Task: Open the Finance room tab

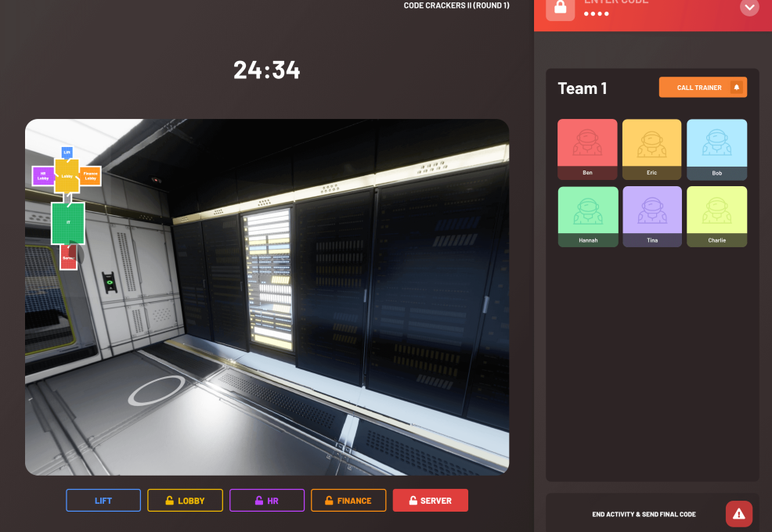Action: point(348,501)
